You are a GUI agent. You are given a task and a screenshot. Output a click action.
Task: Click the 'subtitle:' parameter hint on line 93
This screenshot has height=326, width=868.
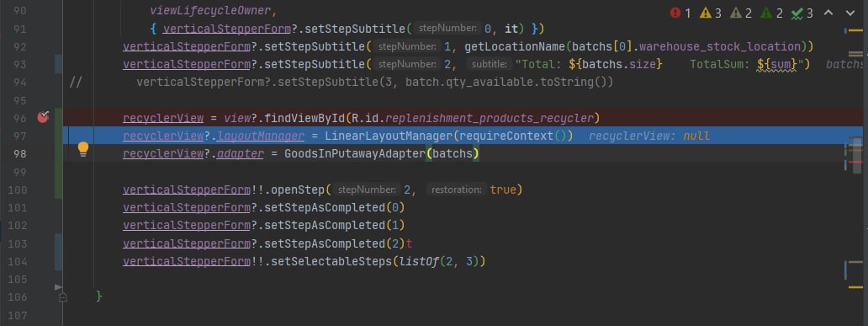pyautogui.click(x=489, y=65)
